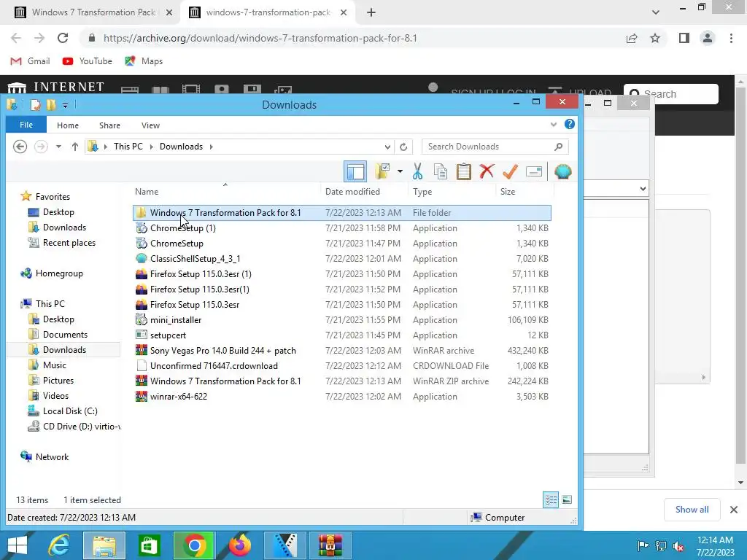Image resolution: width=747 pixels, height=560 pixels.
Task: Switch to Details view icon at bottom-right
Action: tap(551, 499)
